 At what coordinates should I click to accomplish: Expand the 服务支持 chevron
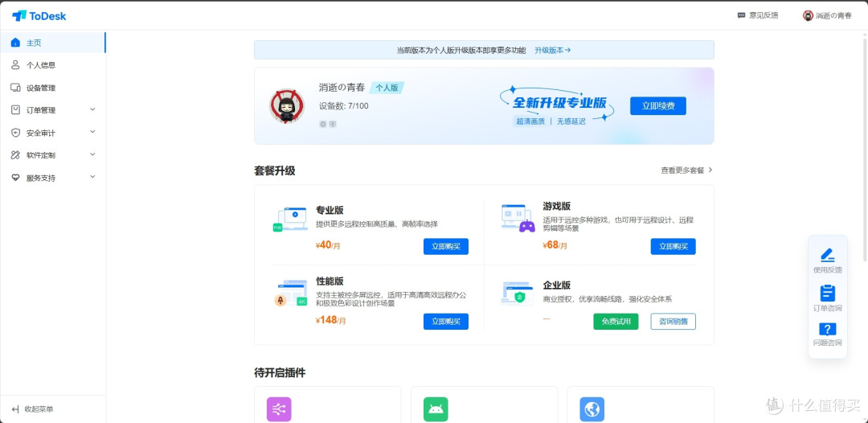(x=92, y=177)
